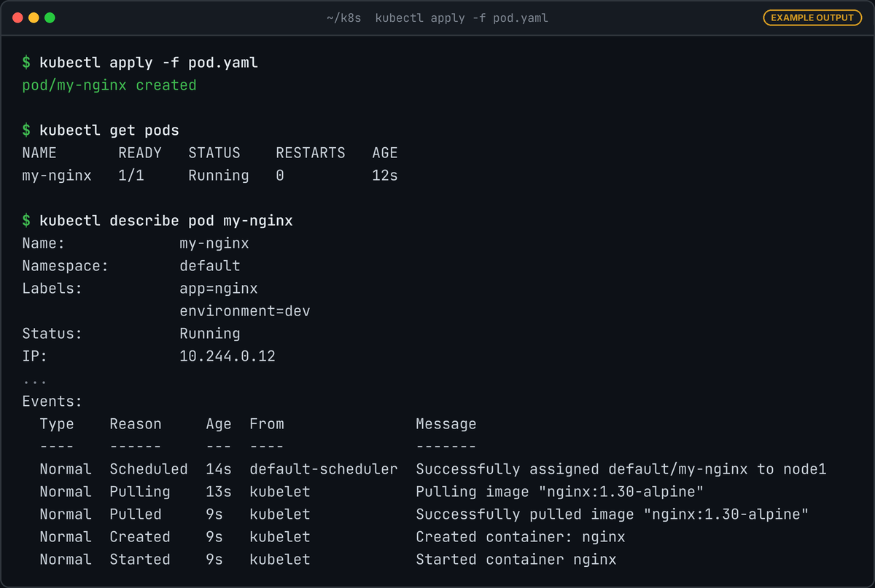Click the 'Pulling' event reason
The image size is (875, 588).
tap(140, 492)
